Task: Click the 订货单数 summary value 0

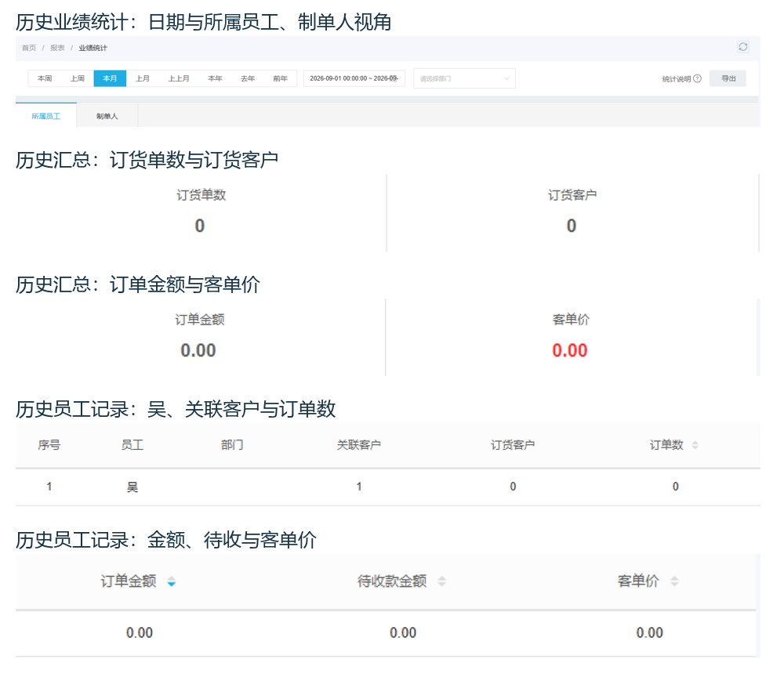Action: [199, 226]
